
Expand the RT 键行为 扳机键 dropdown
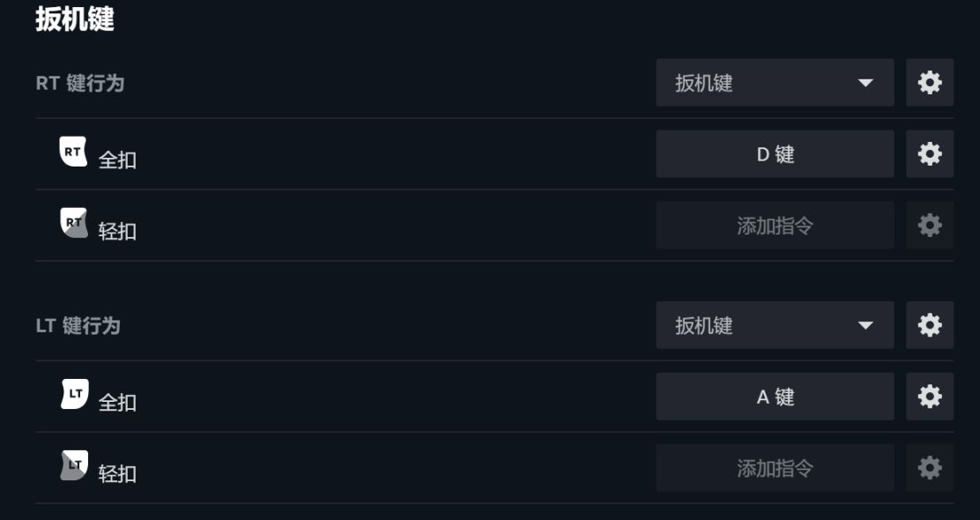pos(775,83)
